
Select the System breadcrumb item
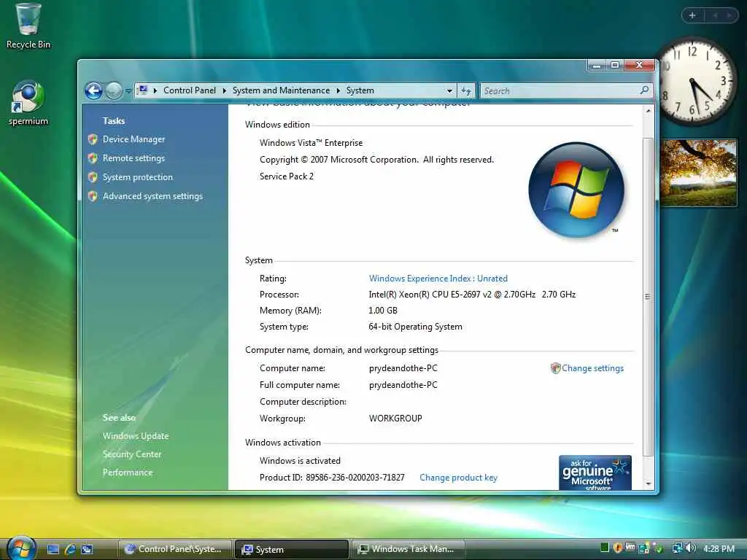(360, 90)
